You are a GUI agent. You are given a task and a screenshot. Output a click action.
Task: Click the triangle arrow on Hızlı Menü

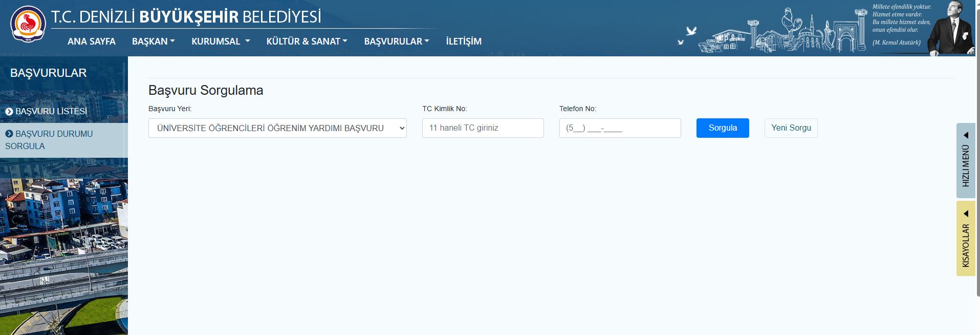point(966,135)
